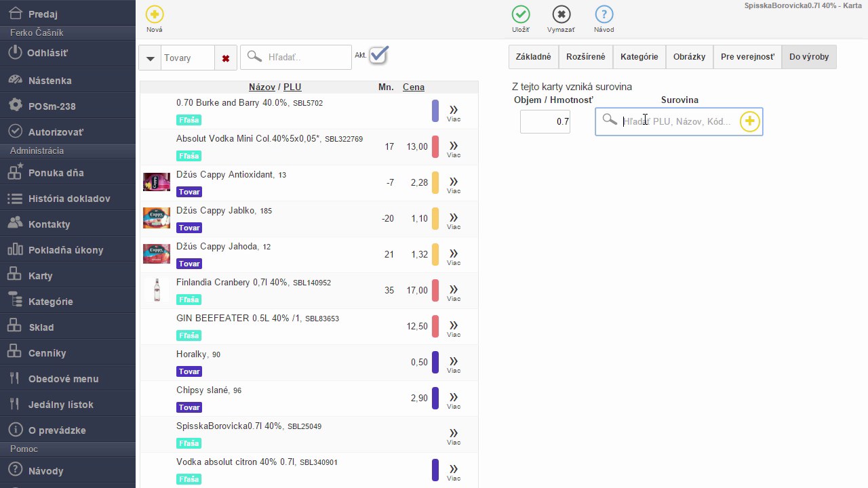Open Obedové menu
The height and width of the screenshot is (488, 868).
click(68, 378)
